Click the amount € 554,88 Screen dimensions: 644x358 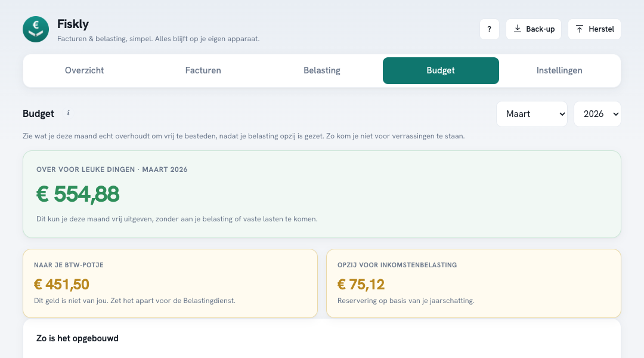[78, 194]
